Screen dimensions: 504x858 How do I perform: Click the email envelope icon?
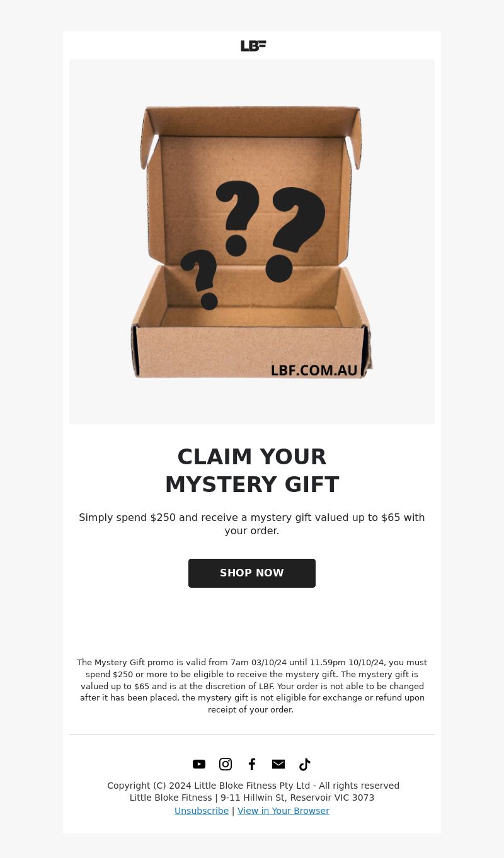coord(278,764)
